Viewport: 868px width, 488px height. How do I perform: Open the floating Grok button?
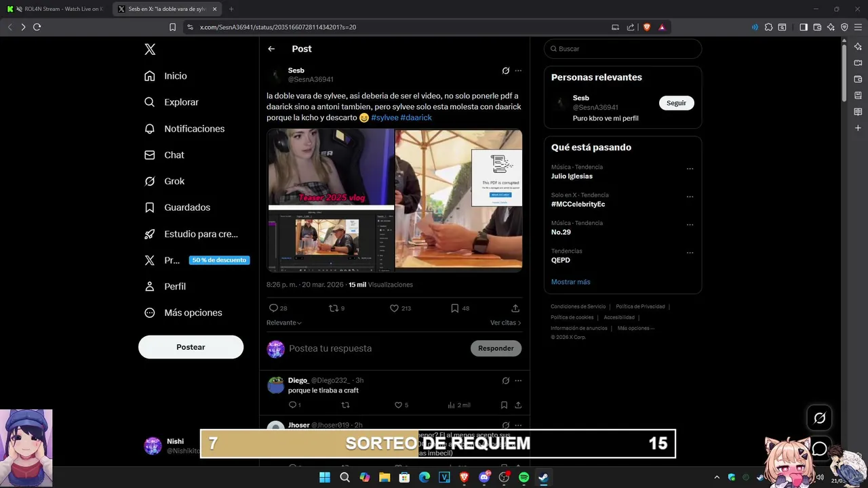(819, 418)
